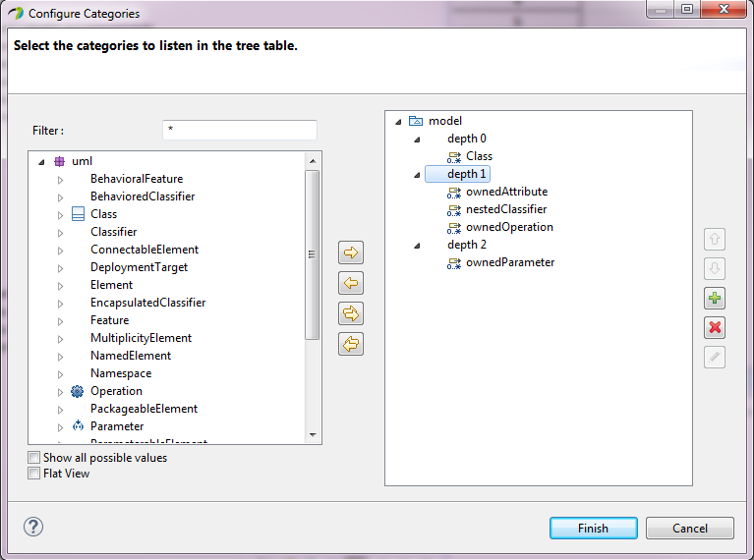This screenshot has height=560, width=754.
Task: Collapse the model node
Action: 398,122
